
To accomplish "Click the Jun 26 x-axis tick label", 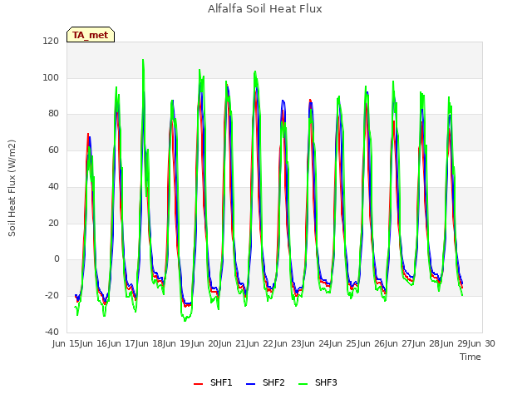I will (x=372, y=343).
